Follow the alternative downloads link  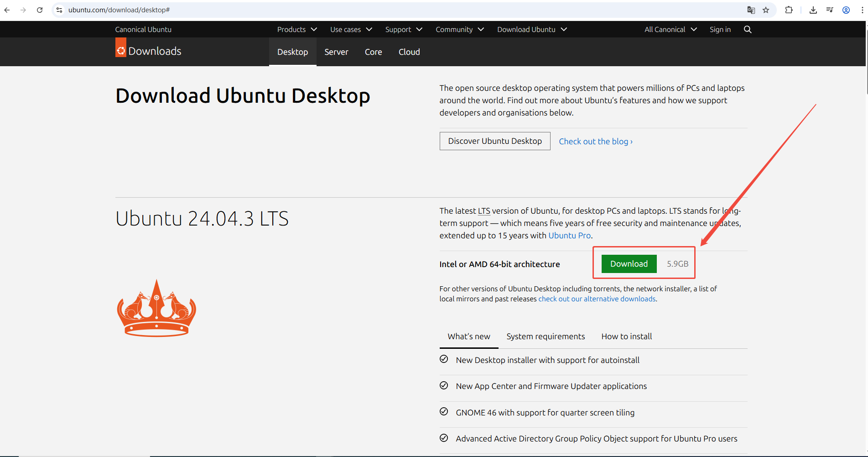[x=597, y=299]
